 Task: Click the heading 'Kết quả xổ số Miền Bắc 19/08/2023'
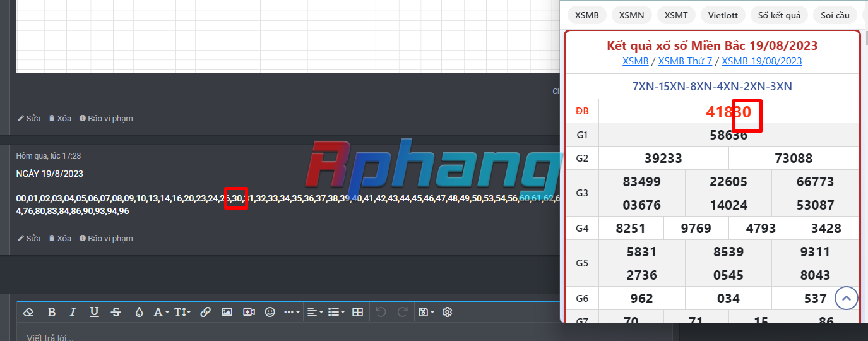click(x=712, y=45)
